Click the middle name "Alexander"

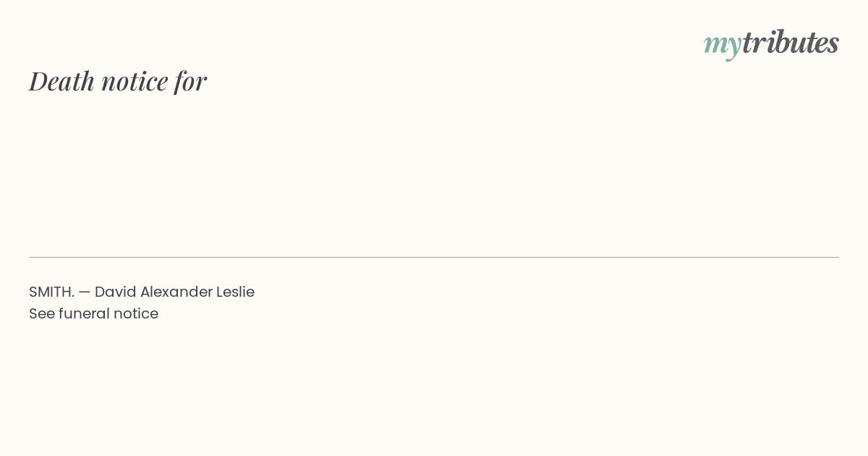coord(176,292)
